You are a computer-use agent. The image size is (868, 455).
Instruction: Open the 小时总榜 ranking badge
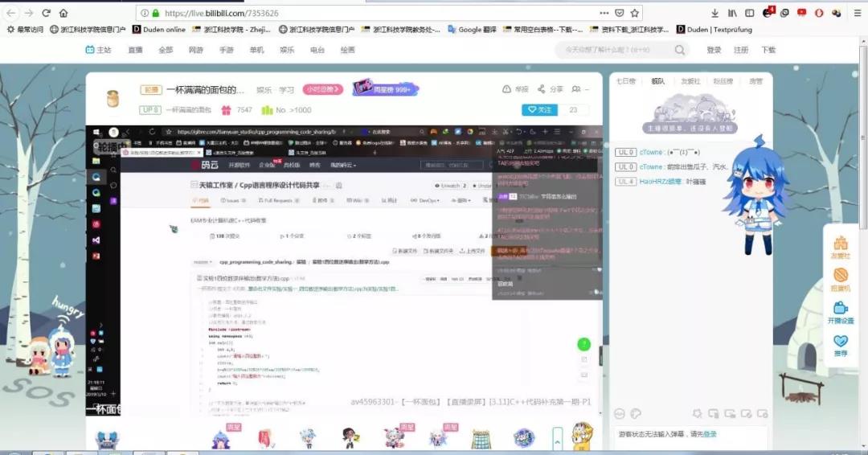324,89
